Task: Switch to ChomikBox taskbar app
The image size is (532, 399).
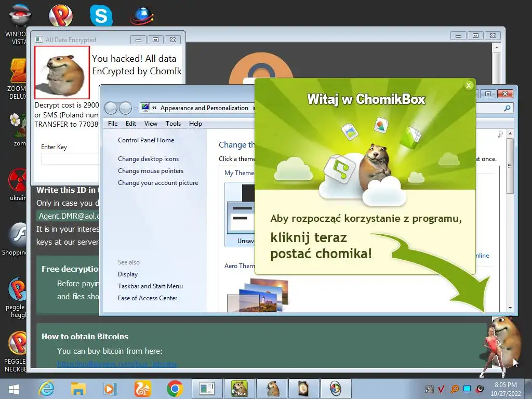Action: pyautogui.click(x=239, y=389)
